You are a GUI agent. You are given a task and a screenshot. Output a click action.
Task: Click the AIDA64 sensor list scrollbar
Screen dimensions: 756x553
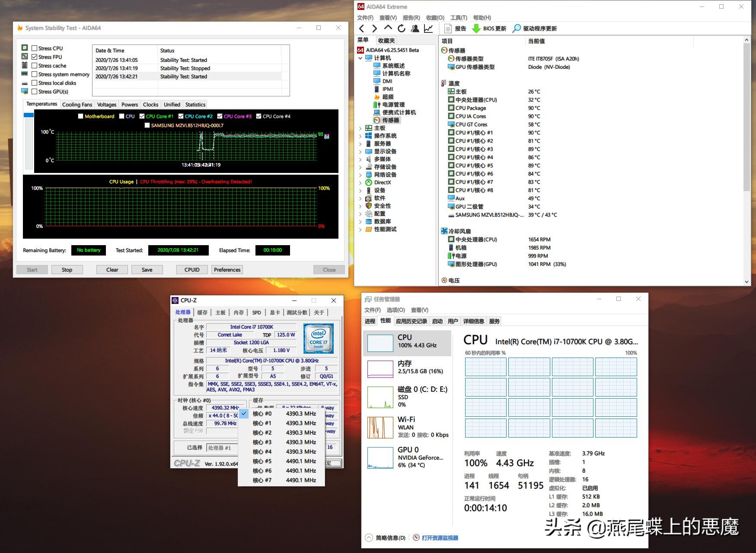coord(746,117)
